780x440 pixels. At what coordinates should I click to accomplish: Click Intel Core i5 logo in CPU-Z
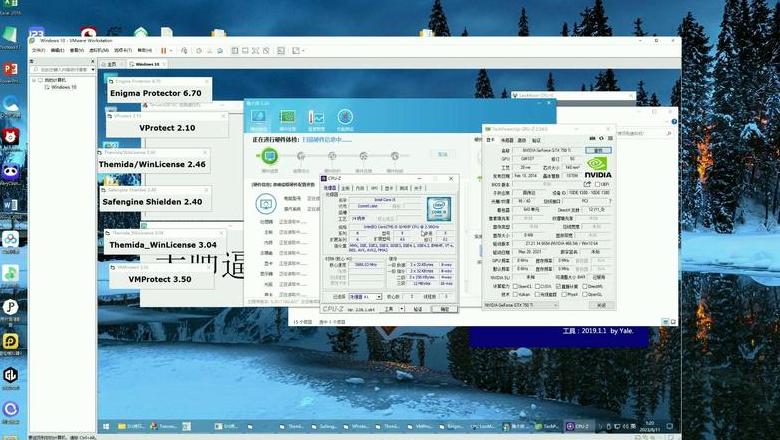[439, 209]
